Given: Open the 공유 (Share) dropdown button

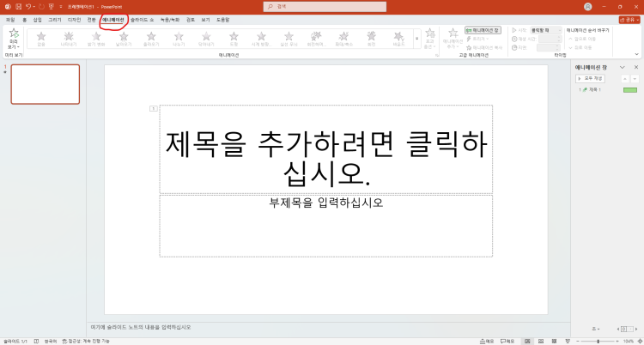Looking at the screenshot, I should (x=629, y=20).
